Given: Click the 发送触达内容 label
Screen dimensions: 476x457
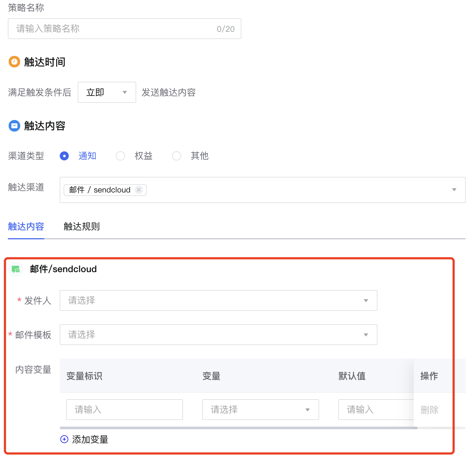Looking at the screenshot, I should point(169,92).
